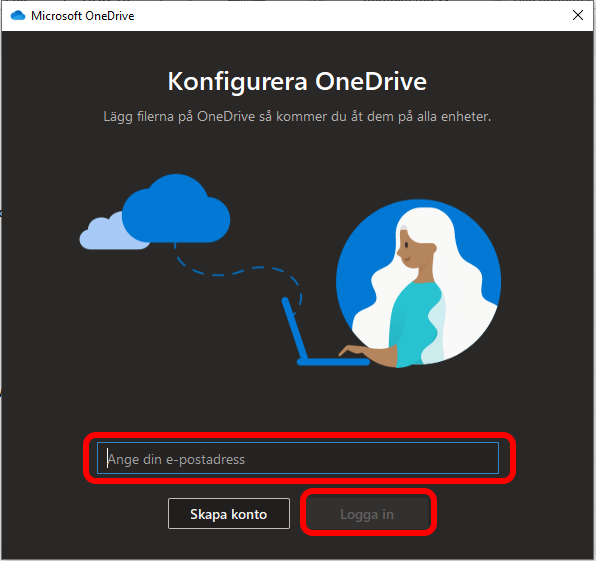Click the woman's circular avatar illustration
This screenshot has height=561, width=596.
point(418,283)
